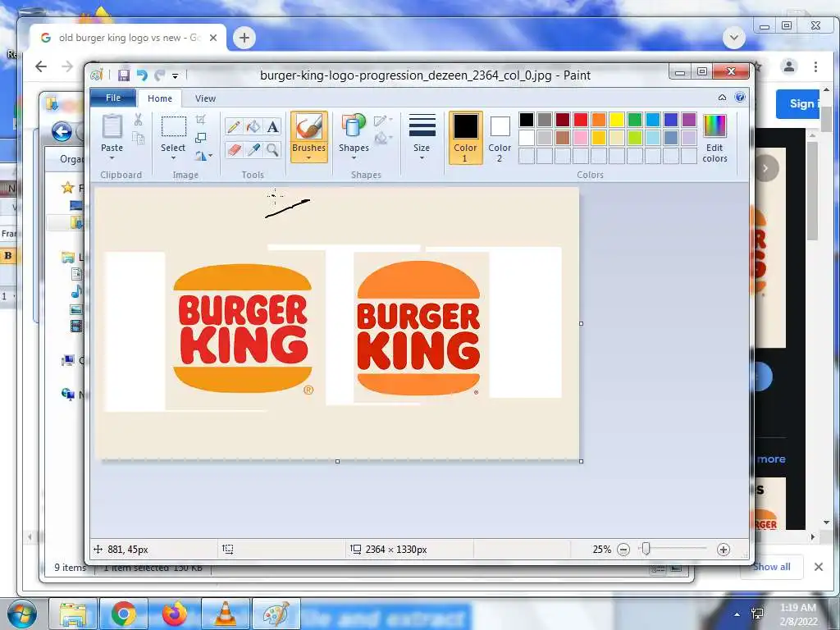
Task: Close the Chrome downloads bar
Action: (819, 566)
